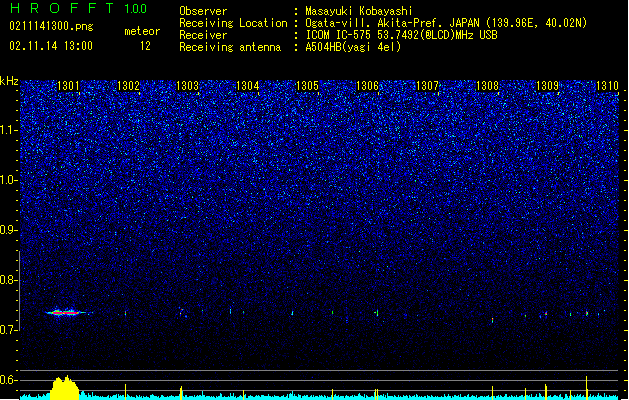
Task: Click the 1301 time marker
Action: click(68, 86)
